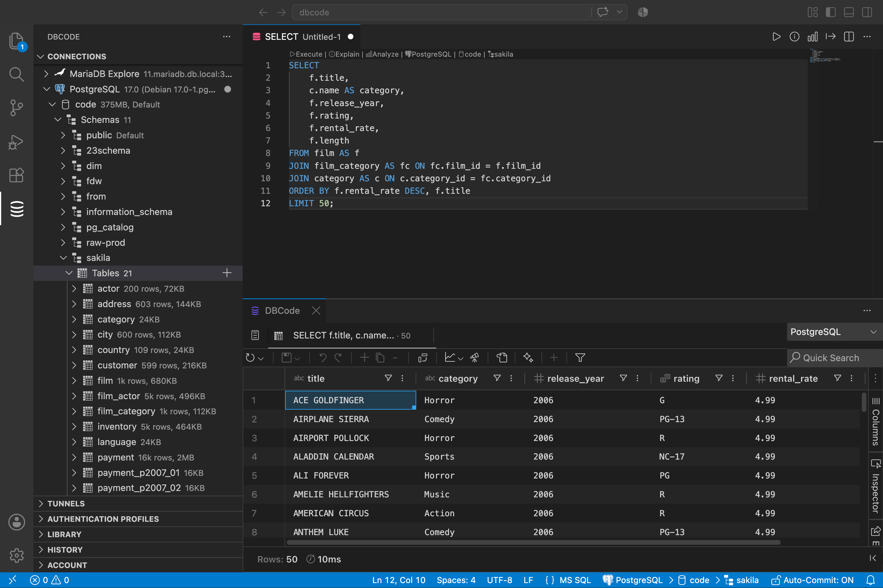Open the Columns side tab
The width and height of the screenshot is (883, 588).
875,422
